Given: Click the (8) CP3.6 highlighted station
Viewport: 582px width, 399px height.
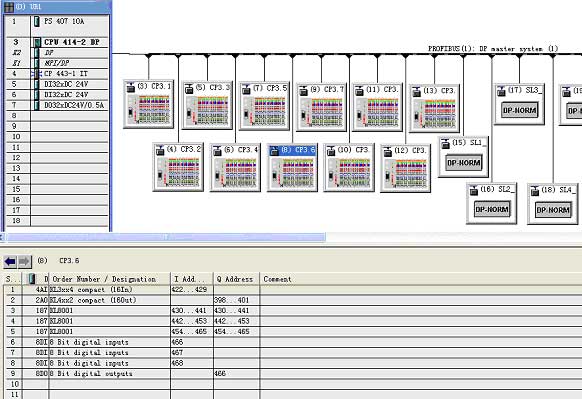Looking at the screenshot, I should pyautogui.click(x=292, y=167).
